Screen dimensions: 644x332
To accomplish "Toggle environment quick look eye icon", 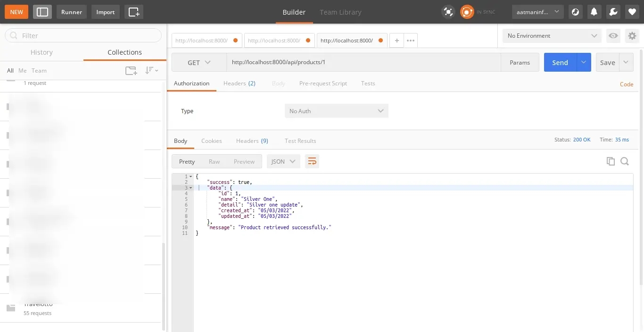I will 613,36.
